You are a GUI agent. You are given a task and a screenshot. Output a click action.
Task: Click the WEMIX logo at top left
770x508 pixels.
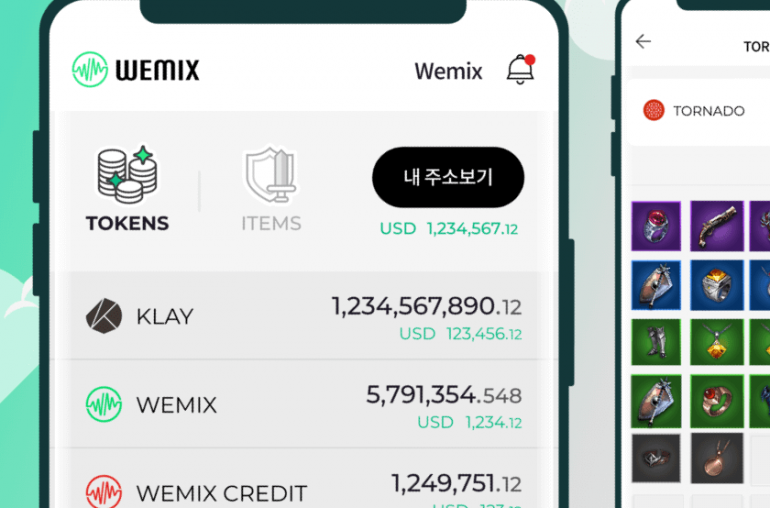tap(136, 69)
